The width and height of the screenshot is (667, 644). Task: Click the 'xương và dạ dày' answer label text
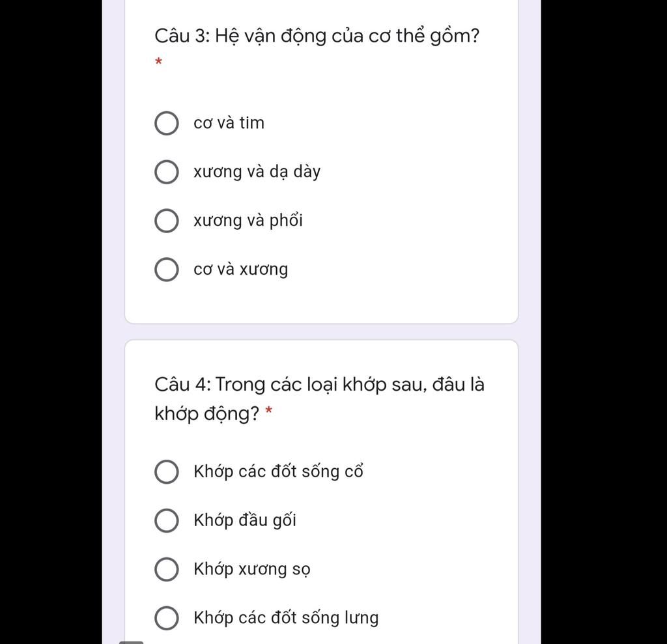[257, 172]
